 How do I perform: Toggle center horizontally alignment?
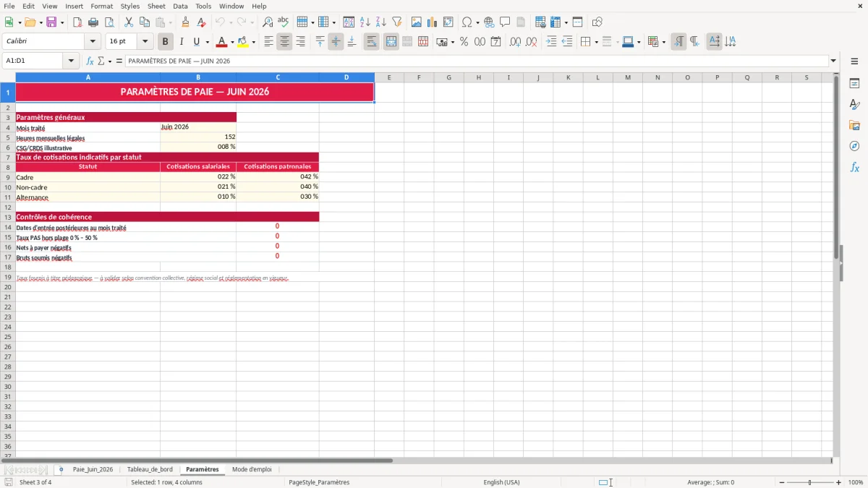click(284, 42)
